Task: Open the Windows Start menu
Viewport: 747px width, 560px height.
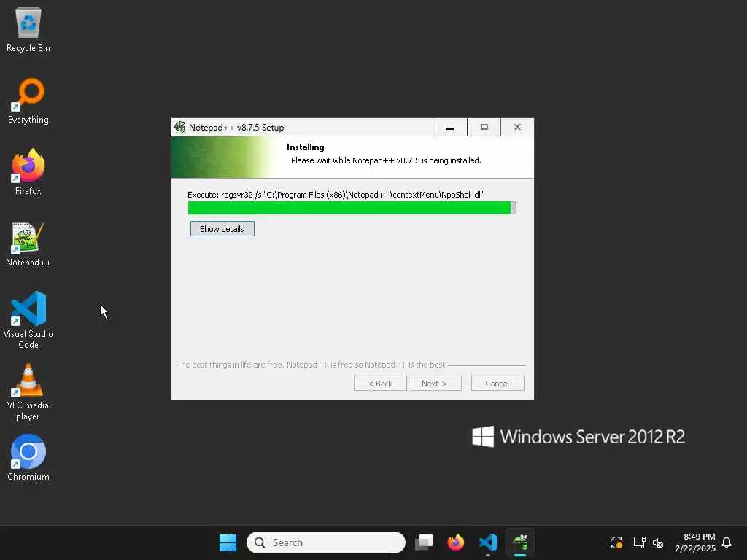Action: click(x=228, y=542)
